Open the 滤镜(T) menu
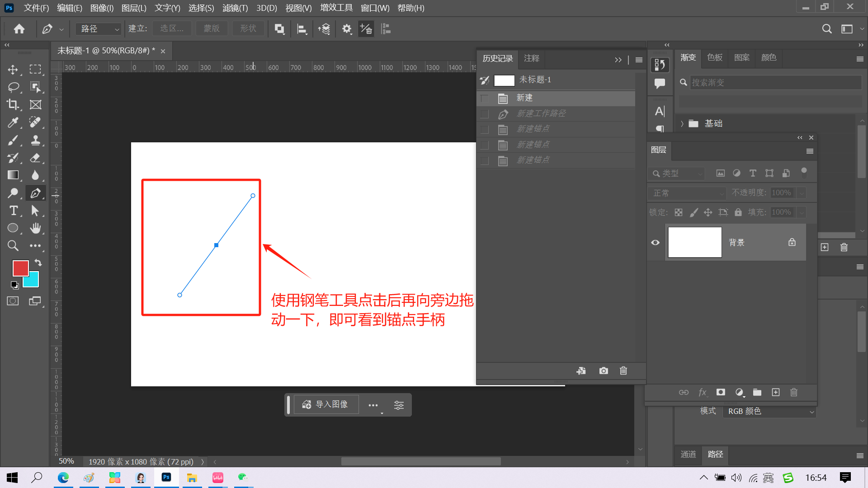868x488 pixels. coord(235,8)
